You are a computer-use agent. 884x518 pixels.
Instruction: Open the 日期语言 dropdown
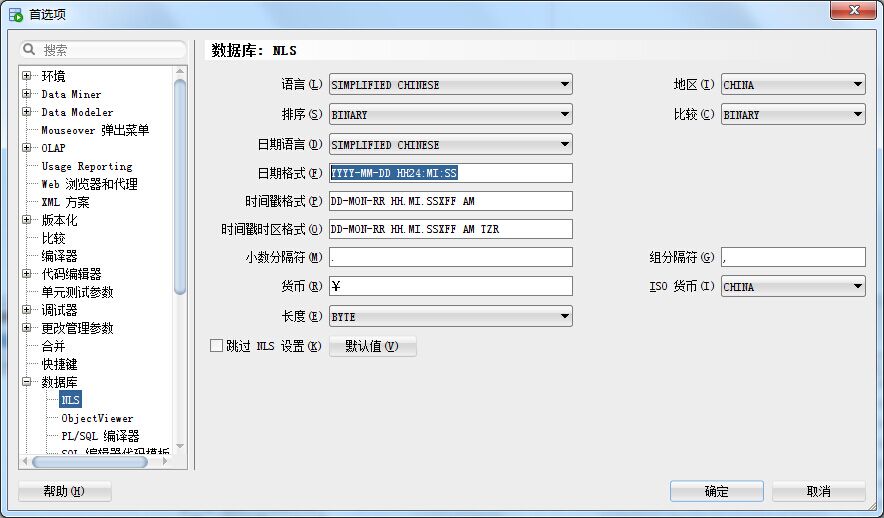coord(451,144)
